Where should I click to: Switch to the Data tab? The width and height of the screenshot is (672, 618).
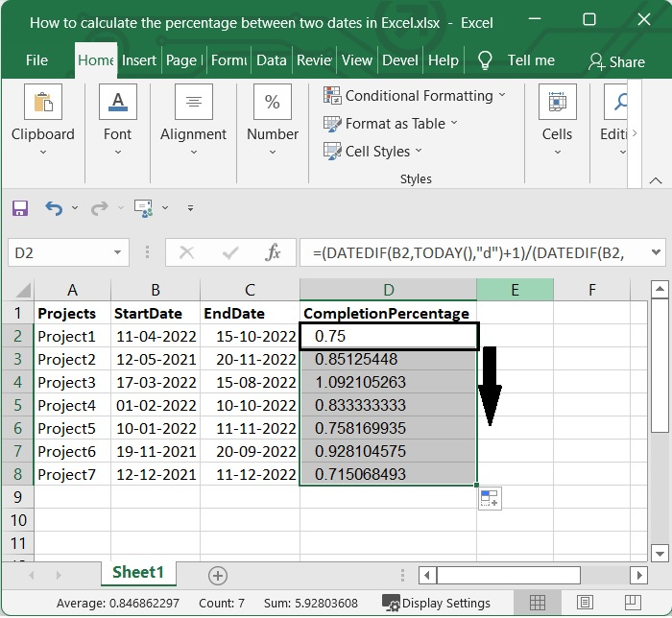[x=272, y=60]
